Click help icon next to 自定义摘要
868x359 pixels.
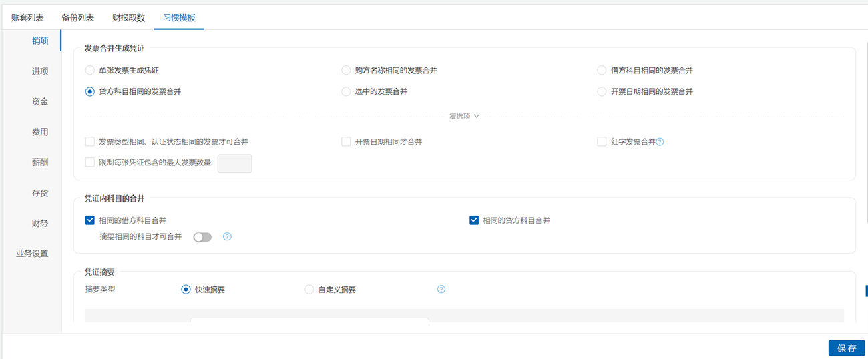tap(441, 290)
